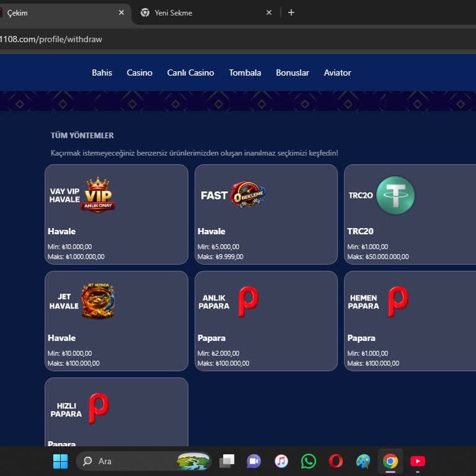Open Bonuslar in the navigation
This screenshot has height=476, width=476.
point(293,73)
